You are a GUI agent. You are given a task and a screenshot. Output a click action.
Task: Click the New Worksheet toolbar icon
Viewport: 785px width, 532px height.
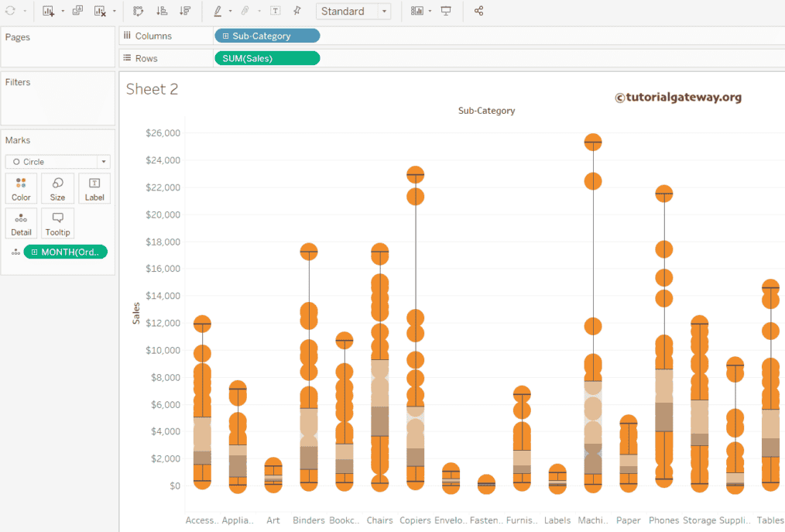48,11
